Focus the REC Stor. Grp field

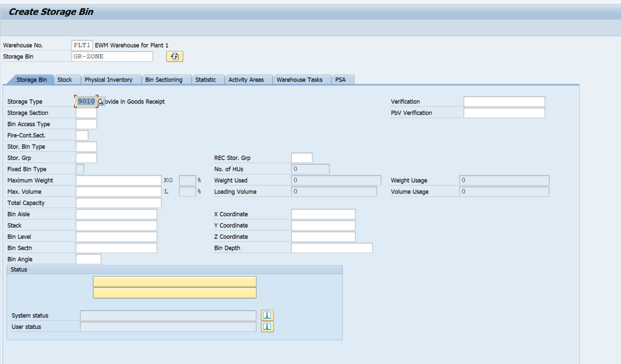point(302,158)
